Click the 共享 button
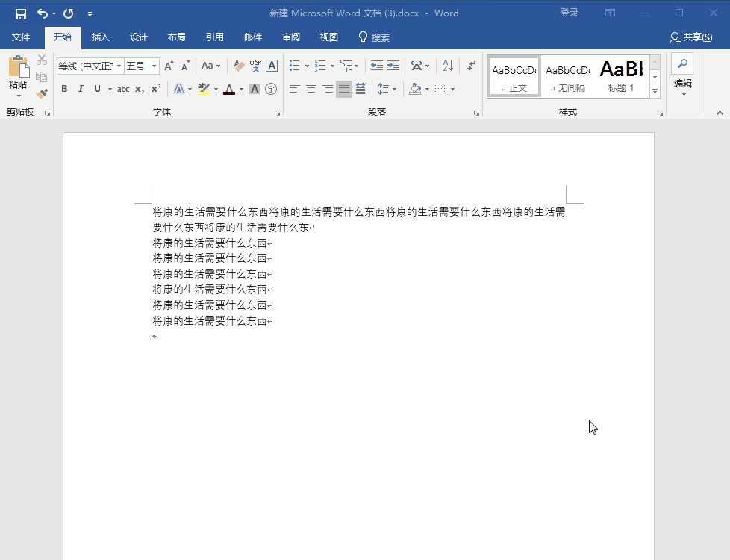The image size is (730, 560). [x=690, y=37]
